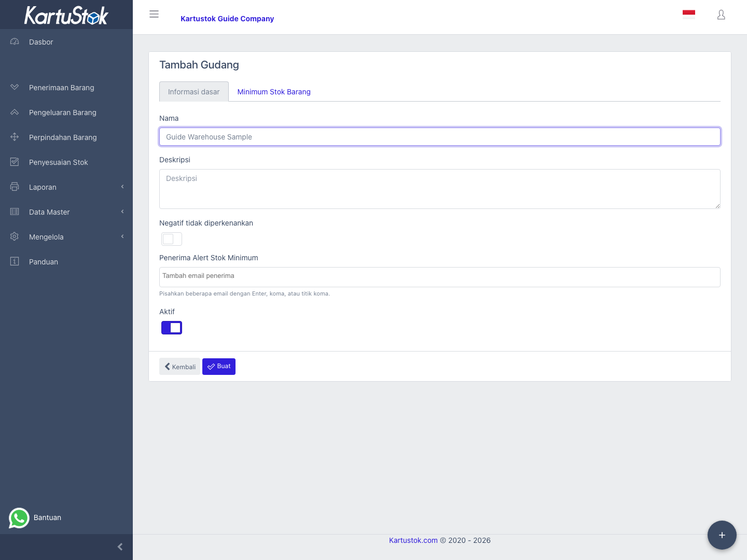Click the Tambah Gudang heading

tap(199, 65)
